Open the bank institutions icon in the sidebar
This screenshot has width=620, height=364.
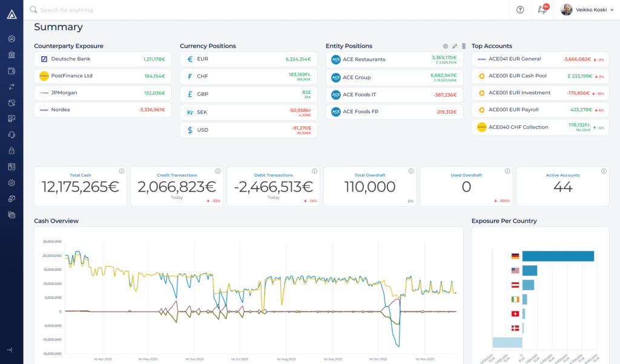click(12, 54)
